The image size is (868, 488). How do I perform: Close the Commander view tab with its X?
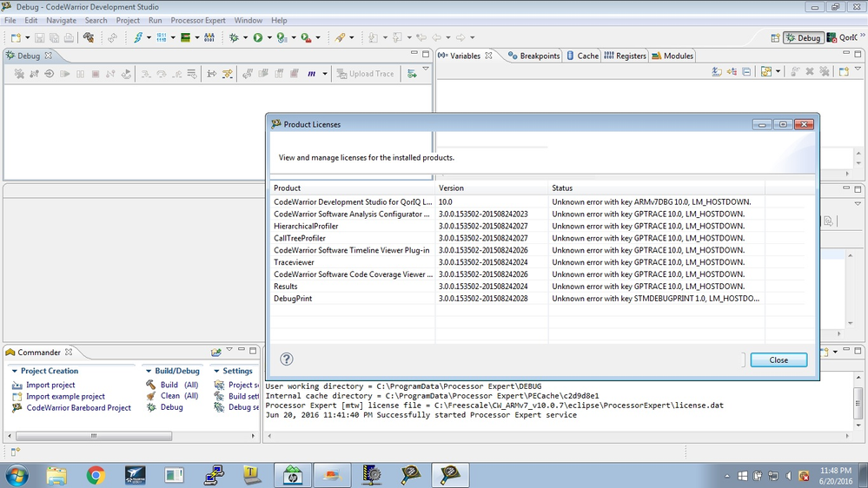(x=69, y=352)
